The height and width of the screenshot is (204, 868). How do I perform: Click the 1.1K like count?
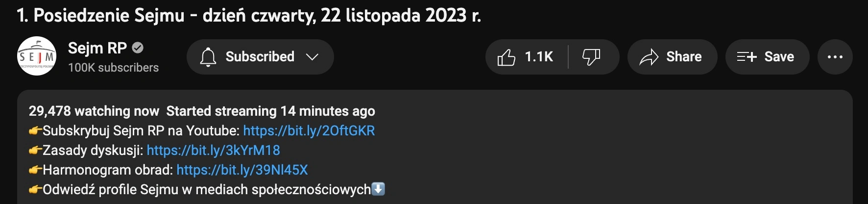pos(539,57)
